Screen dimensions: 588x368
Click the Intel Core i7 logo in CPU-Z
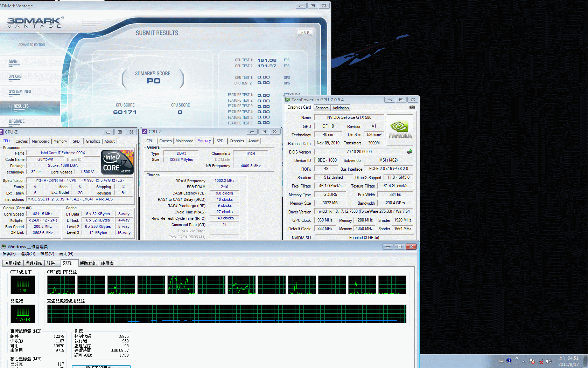point(118,162)
